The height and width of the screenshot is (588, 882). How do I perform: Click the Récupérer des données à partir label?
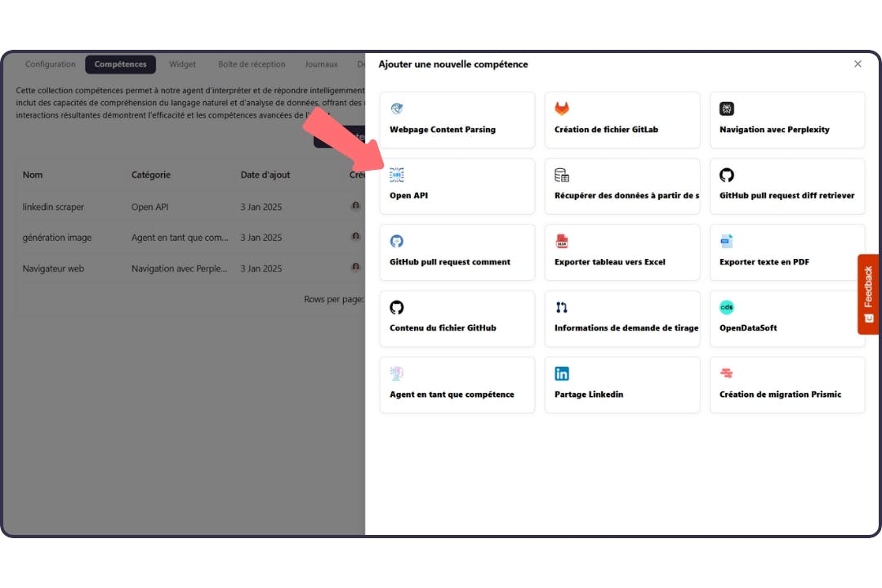point(626,196)
